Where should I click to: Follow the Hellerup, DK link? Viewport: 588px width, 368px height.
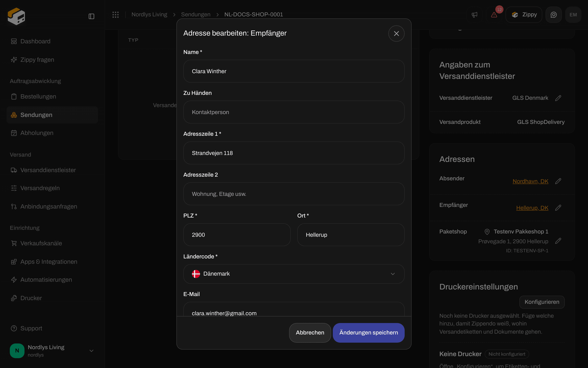pos(532,208)
